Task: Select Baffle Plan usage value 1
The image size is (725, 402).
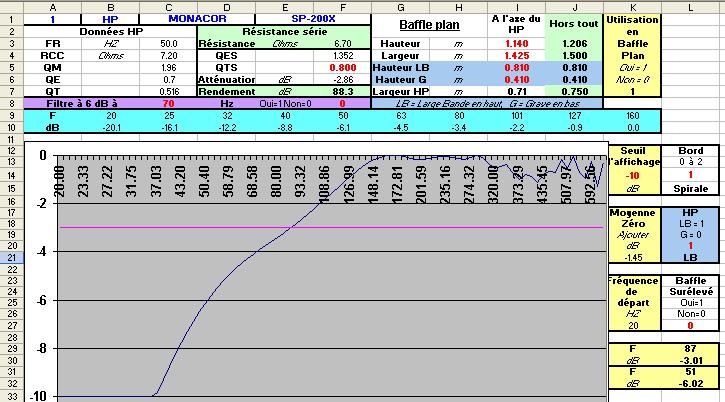Action: click(x=633, y=92)
